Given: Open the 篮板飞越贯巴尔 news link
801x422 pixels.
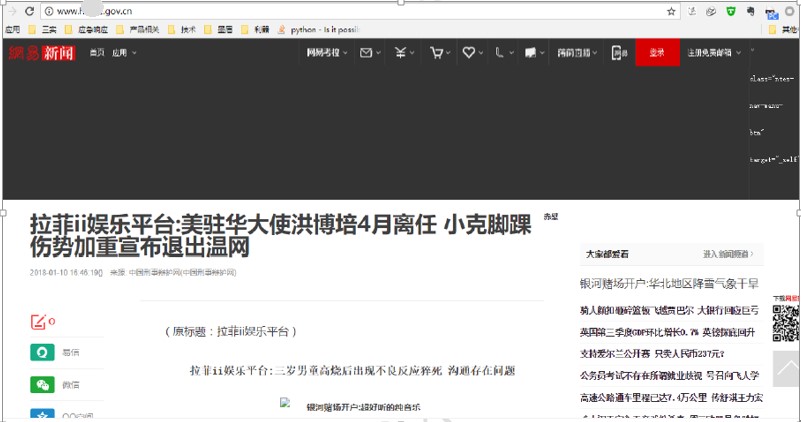Looking at the screenshot, I should 669,310.
